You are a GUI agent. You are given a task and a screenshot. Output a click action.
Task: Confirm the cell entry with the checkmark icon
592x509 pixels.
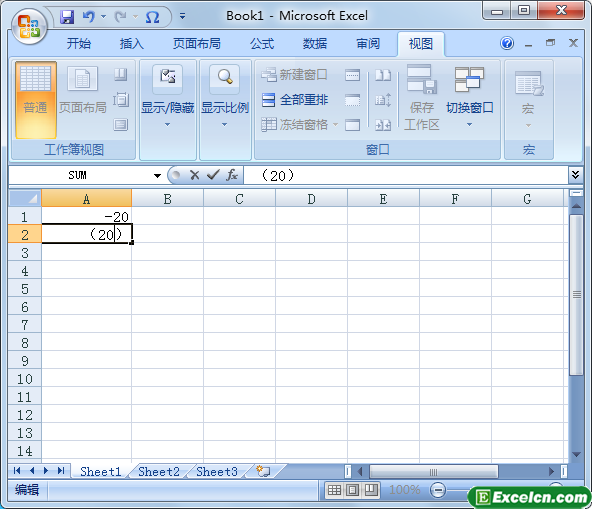[x=213, y=175]
